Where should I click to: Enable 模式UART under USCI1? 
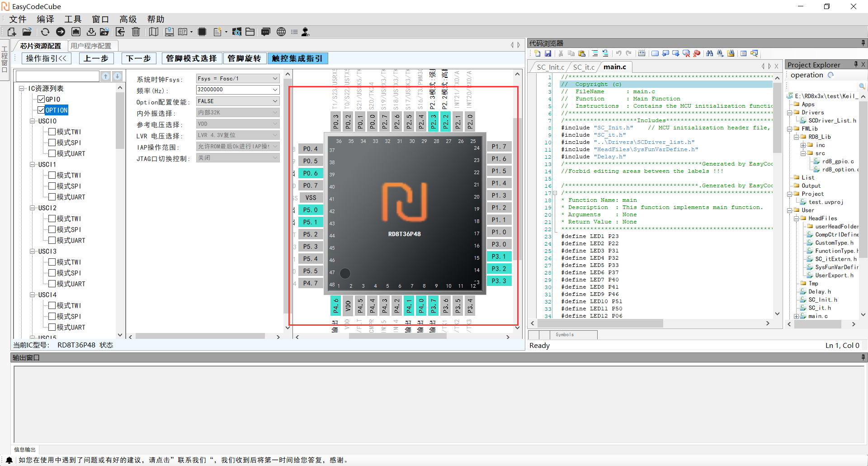click(x=52, y=197)
